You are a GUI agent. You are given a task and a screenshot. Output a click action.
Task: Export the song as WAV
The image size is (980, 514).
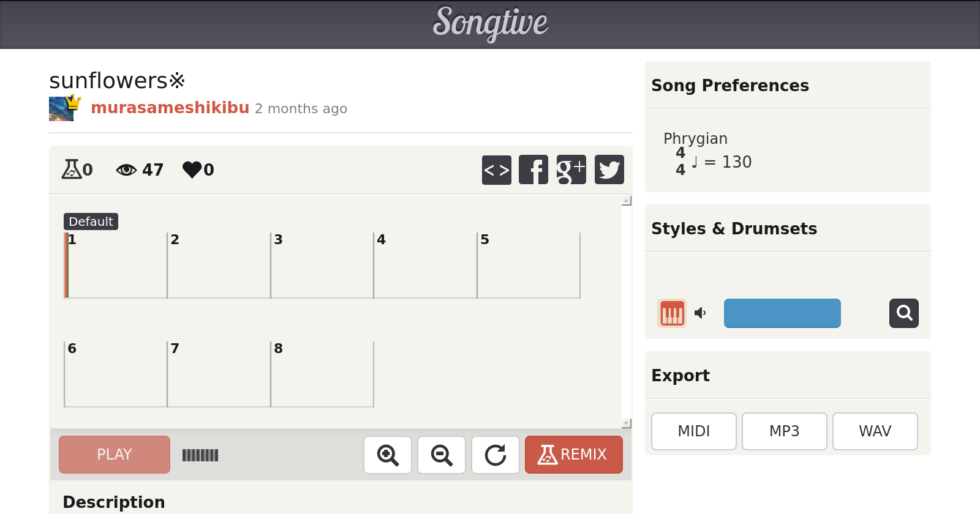point(875,431)
